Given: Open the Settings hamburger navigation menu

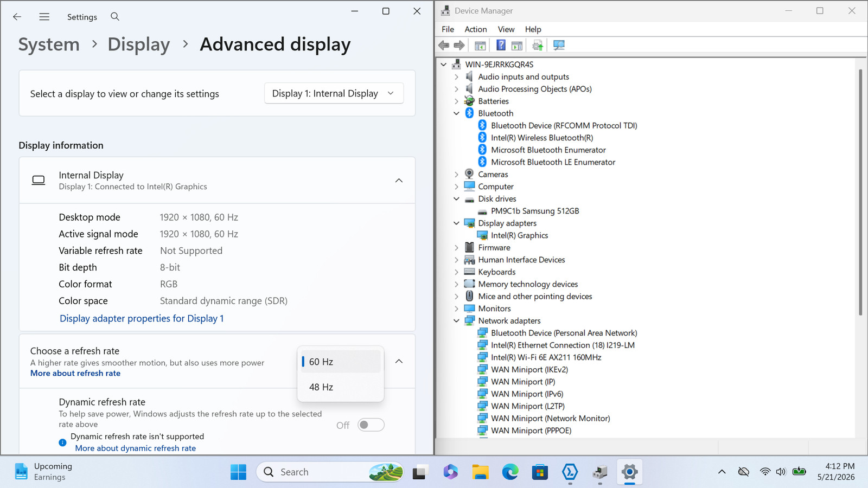Looking at the screenshot, I should (x=44, y=17).
